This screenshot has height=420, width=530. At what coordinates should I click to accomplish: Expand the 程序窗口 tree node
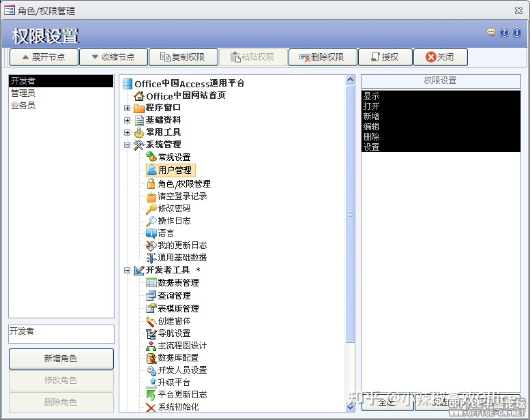[127, 108]
